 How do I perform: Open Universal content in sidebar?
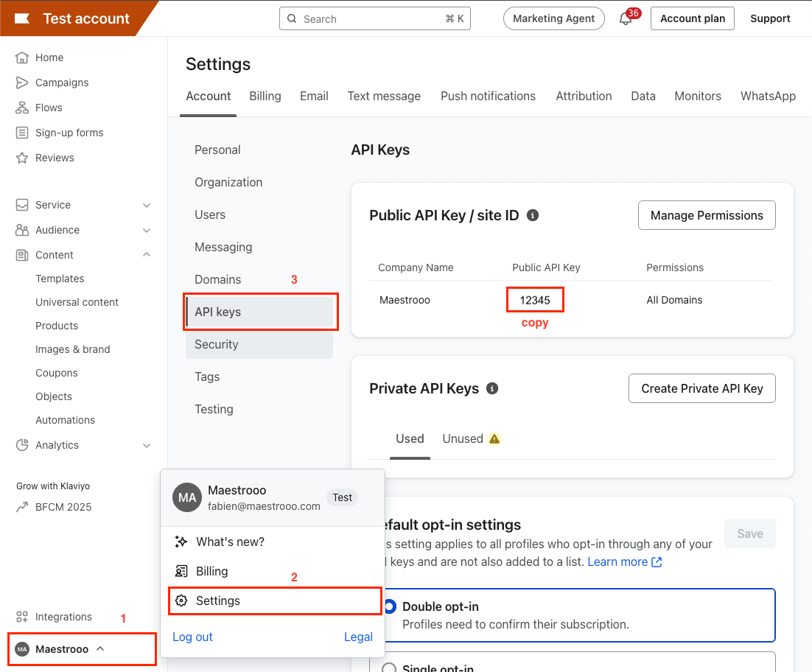pyautogui.click(x=77, y=302)
